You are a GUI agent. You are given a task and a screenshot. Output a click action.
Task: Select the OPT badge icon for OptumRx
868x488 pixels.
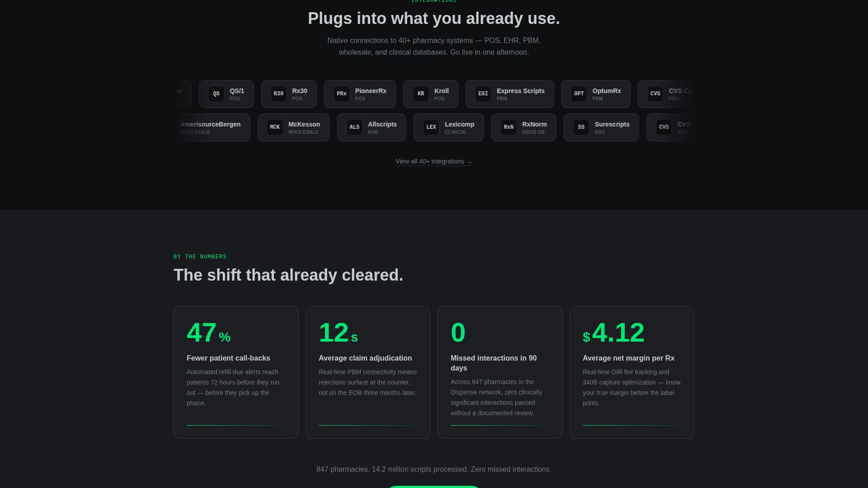pyautogui.click(x=579, y=94)
